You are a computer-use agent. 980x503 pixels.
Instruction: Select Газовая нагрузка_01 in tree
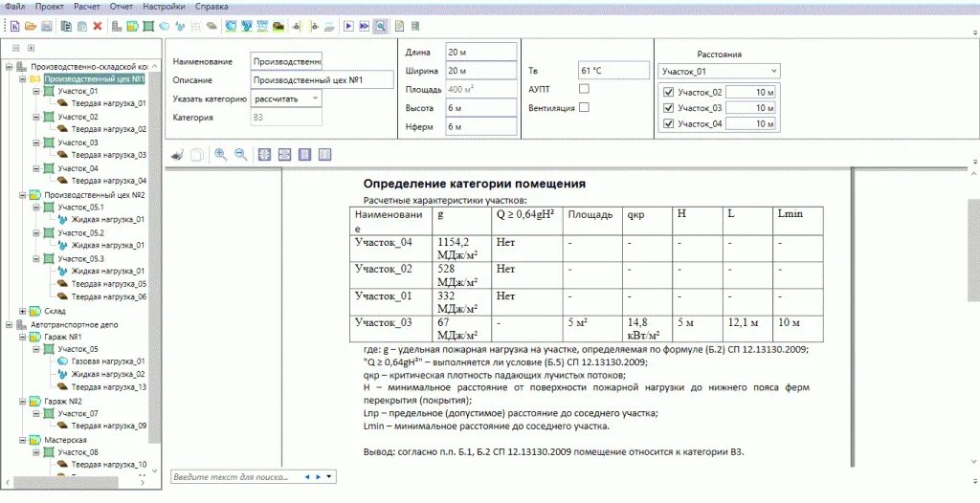108,361
